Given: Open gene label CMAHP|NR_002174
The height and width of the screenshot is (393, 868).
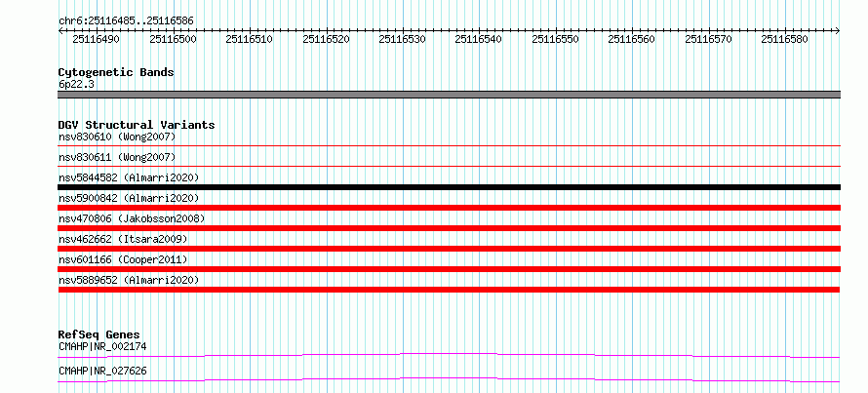Looking at the screenshot, I should pos(102,347).
